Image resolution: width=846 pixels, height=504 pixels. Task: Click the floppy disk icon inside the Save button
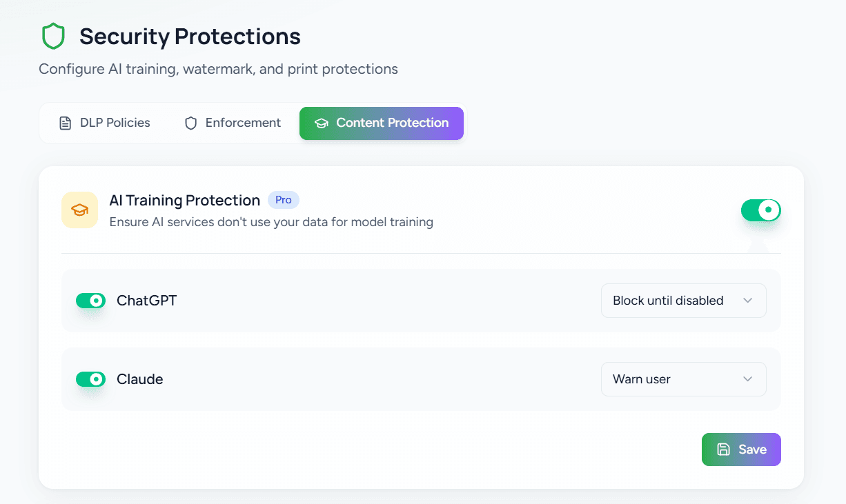722,449
